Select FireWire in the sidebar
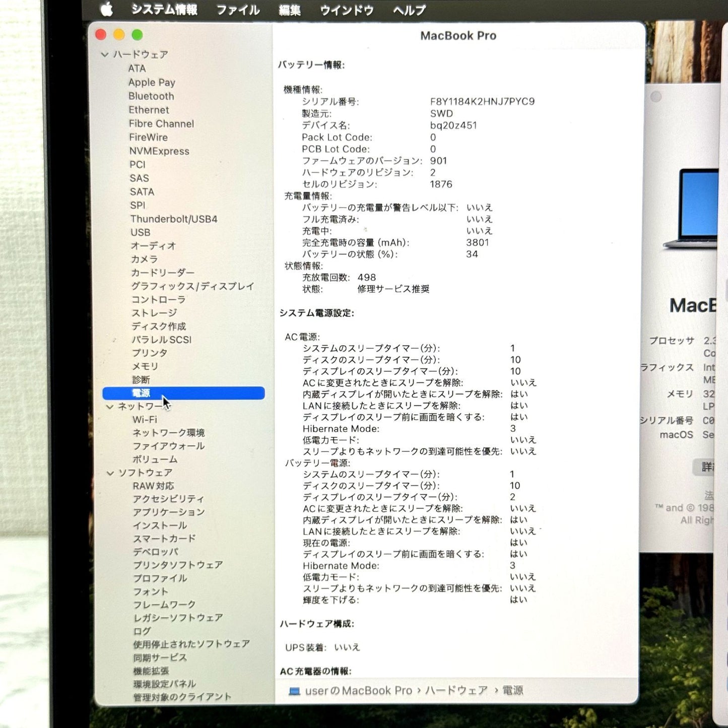Image resolution: width=728 pixels, height=728 pixels. pyautogui.click(x=148, y=137)
